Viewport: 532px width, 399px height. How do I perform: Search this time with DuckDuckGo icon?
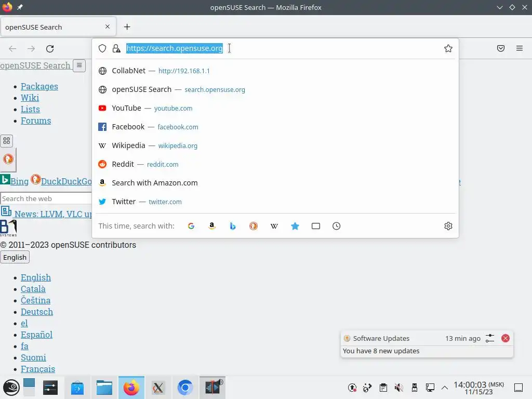[x=254, y=226]
